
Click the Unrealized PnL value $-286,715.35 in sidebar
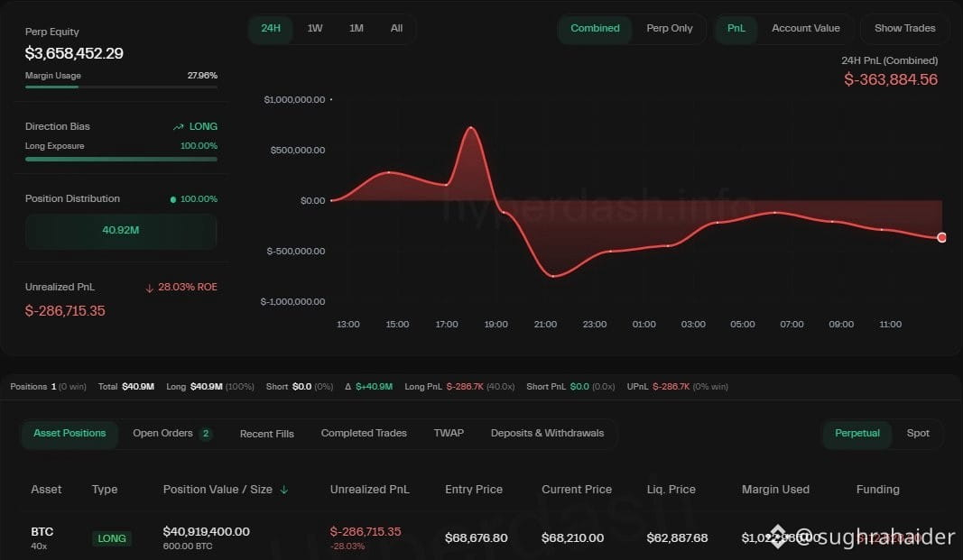(65, 311)
